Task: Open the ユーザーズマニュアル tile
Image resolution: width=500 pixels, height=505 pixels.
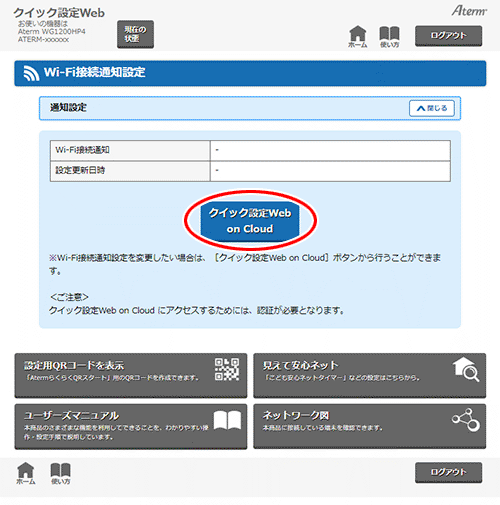Action: click(x=131, y=426)
